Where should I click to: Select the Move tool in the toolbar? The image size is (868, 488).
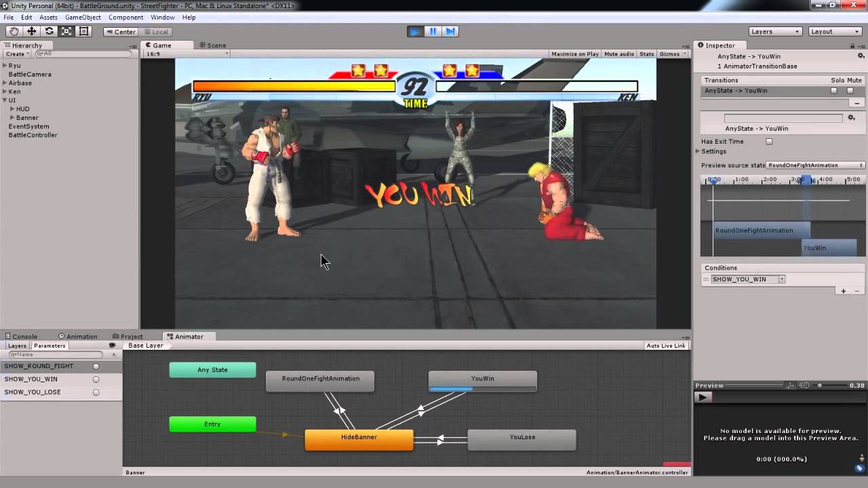[31, 31]
